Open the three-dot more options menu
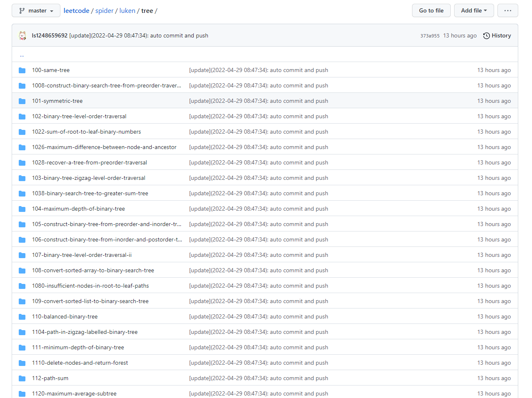This screenshot has width=532, height=398. coord(507,11)
